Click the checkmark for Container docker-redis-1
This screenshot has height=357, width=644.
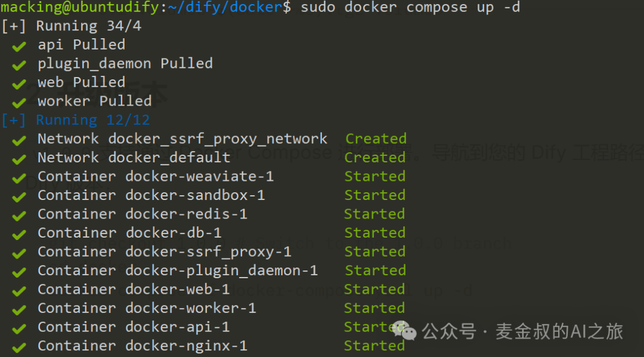coord(19,216)
